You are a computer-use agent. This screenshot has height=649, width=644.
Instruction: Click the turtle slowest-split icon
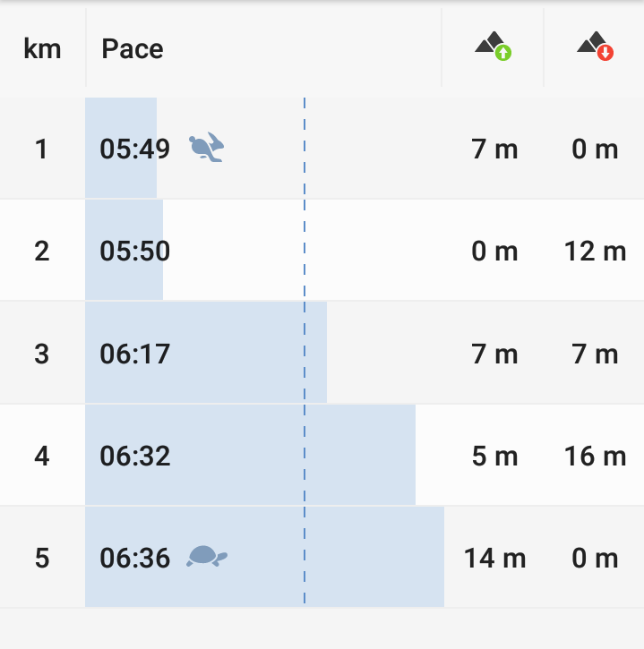pyautogui.click(x=207, y=557)
